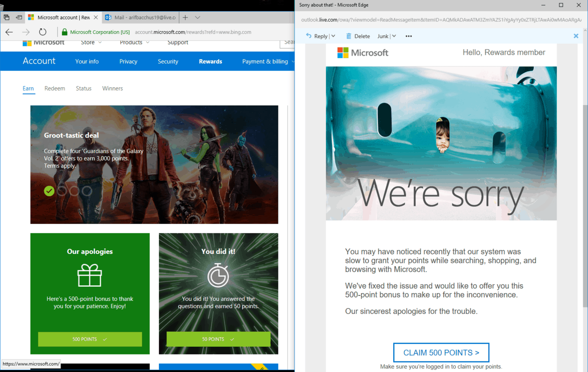The height and width of the screenshot is (372, 588).
Task: Open the Reply options dropdown arrow
Action: coord(333,36)
